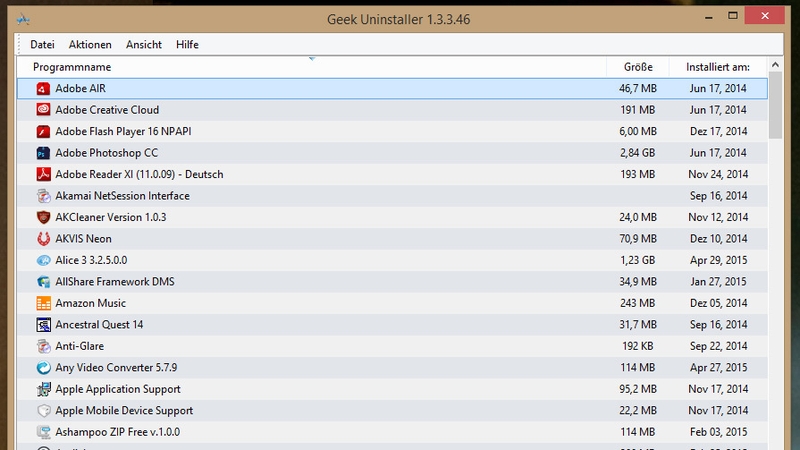The width and height of the screenshot is (800, 450).
Task: Click the AKVIS Neon icon
Action: tap(43, 239)
